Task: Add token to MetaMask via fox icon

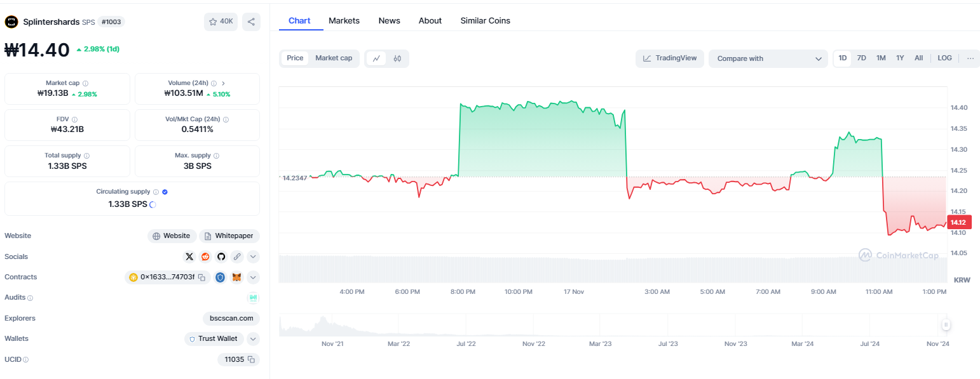Action: [x=236, y=277]
